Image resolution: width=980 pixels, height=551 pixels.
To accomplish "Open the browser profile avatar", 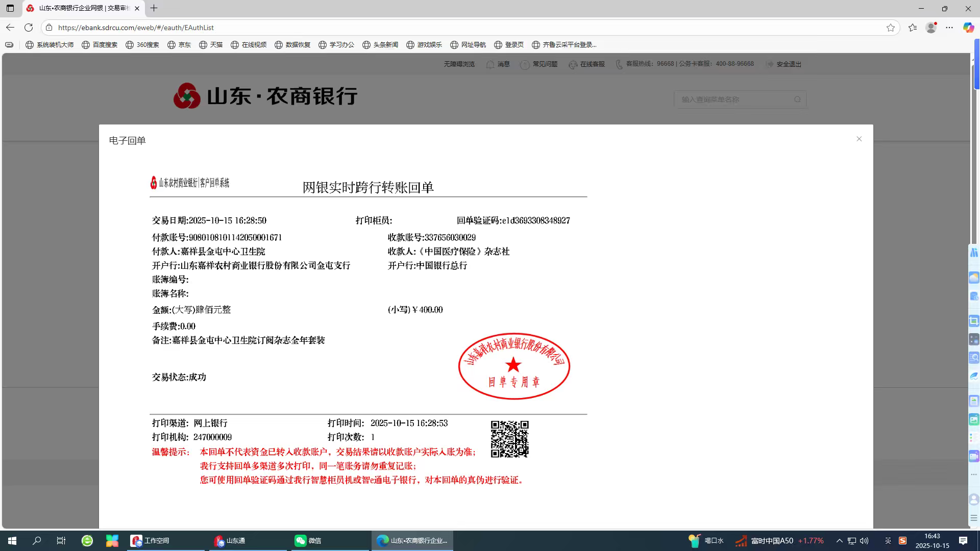I will coord(931,28).
